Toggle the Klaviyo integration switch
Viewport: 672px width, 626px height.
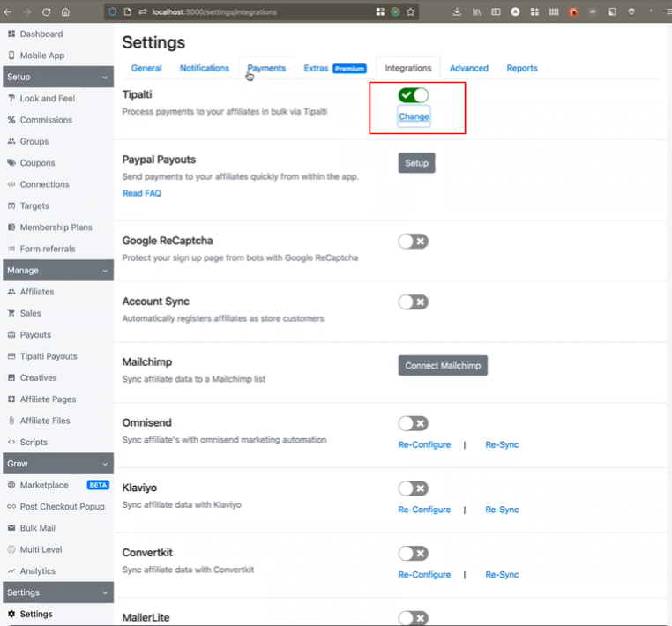413,488
